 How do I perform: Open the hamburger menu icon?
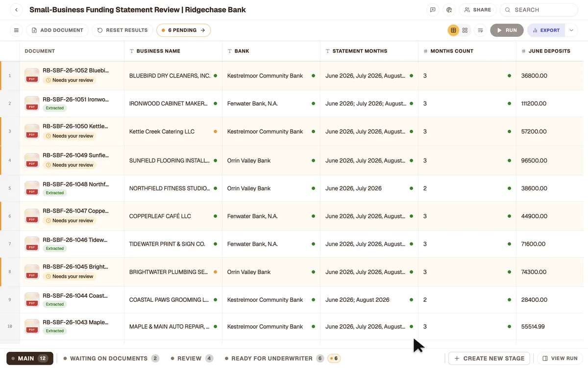pyautogui.click(x=16, y=30)
